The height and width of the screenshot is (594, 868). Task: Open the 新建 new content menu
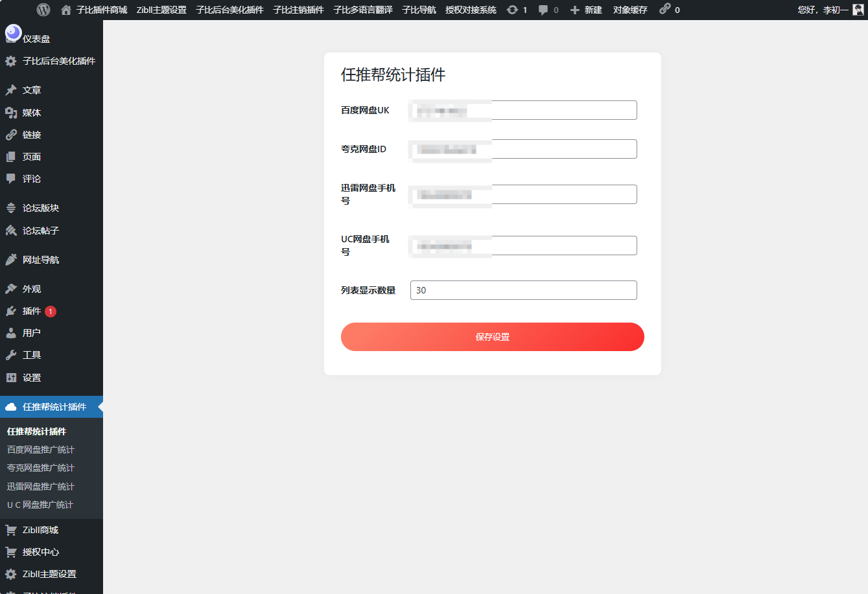tap(585, 9)
